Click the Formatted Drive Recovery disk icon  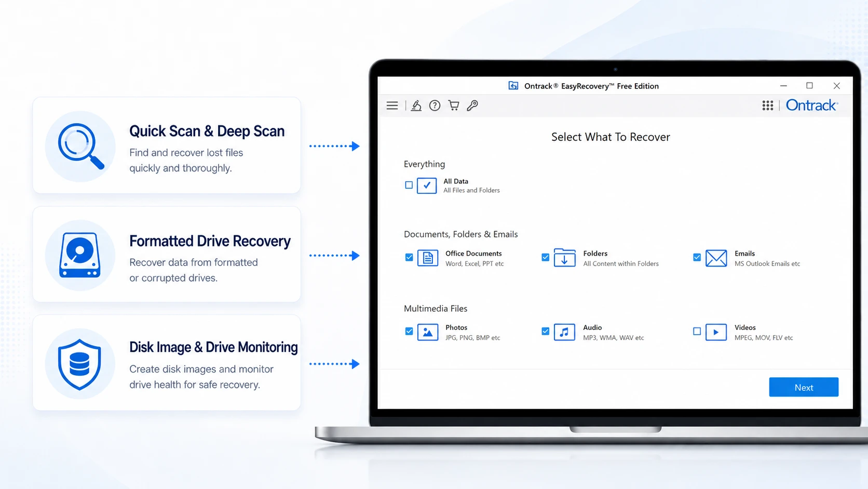79,255
